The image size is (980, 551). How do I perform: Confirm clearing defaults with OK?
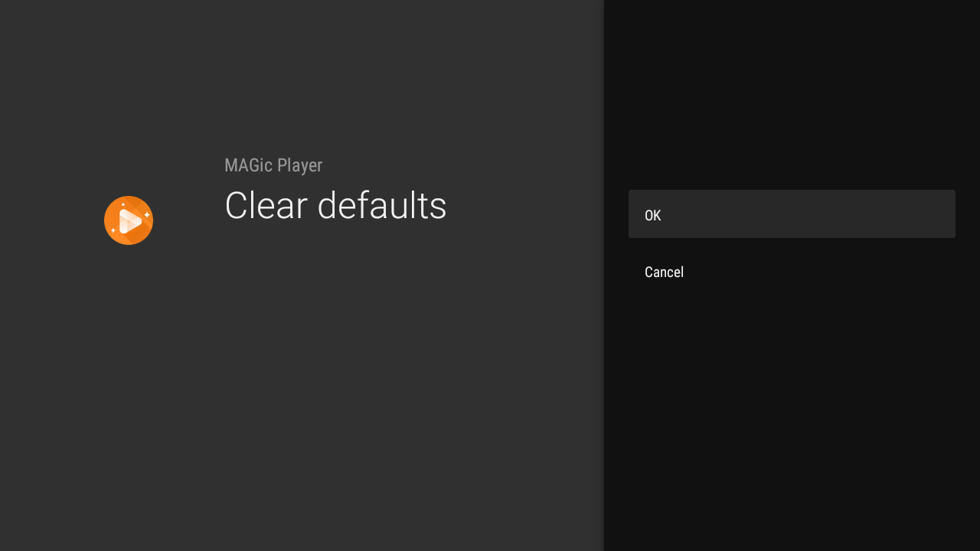[x=792, y=214]
